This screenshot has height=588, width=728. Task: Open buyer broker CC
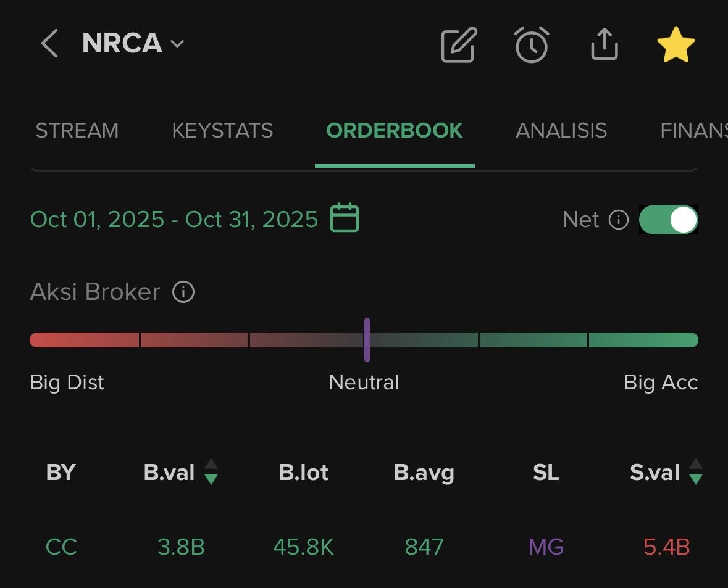(x=61, y=547)
